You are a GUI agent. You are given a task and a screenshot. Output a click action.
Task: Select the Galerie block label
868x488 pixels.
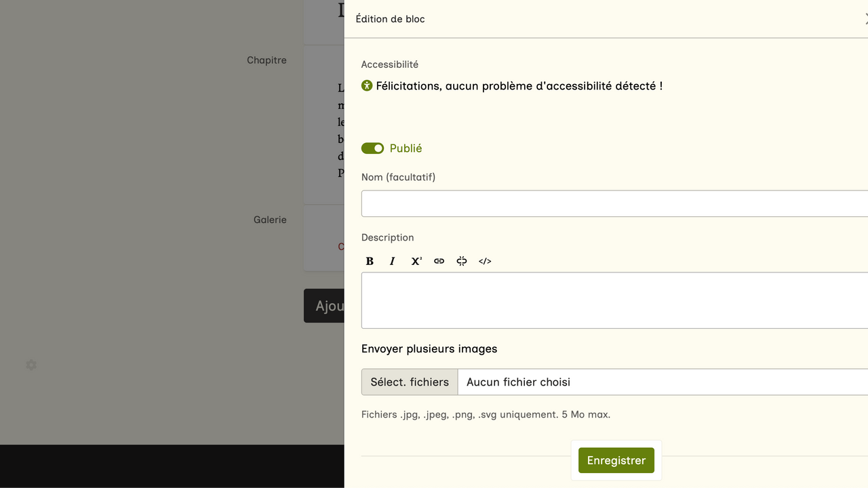point(270,220)
